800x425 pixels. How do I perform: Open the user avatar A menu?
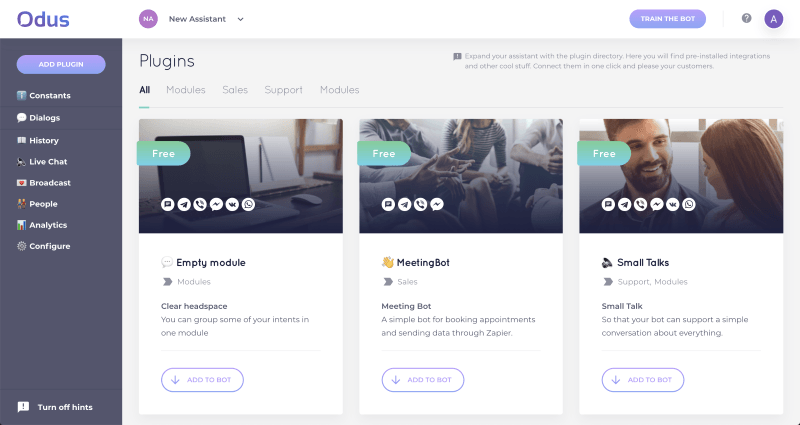[773, 19]
